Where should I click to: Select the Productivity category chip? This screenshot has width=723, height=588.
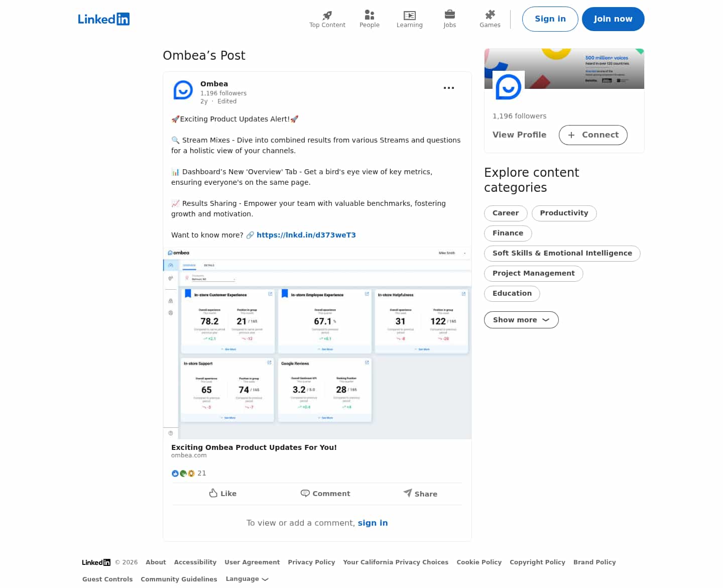pos(564,213)
